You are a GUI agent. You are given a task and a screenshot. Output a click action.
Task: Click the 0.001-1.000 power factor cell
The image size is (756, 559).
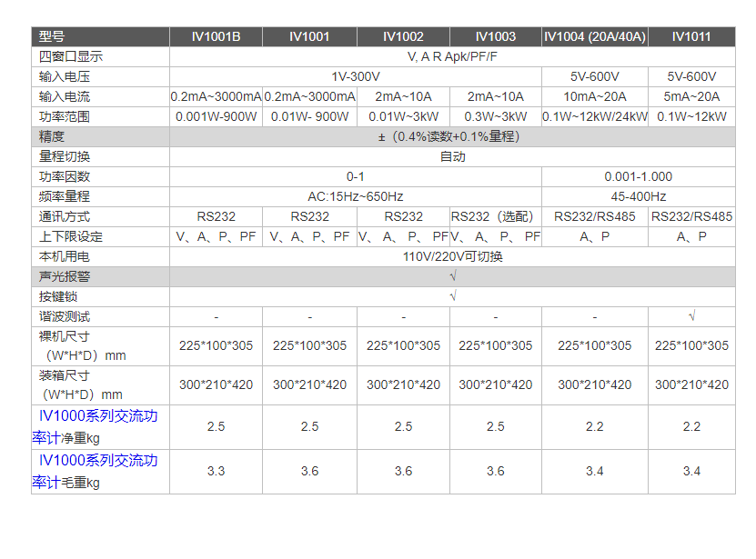coord(638,176)
